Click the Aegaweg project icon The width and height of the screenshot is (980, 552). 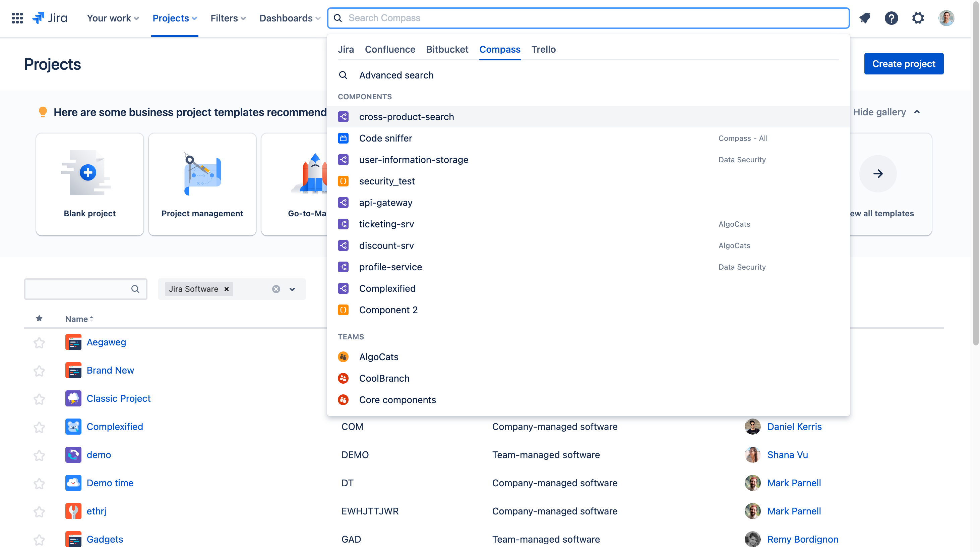pyautogui.click(x=73, y=342)
